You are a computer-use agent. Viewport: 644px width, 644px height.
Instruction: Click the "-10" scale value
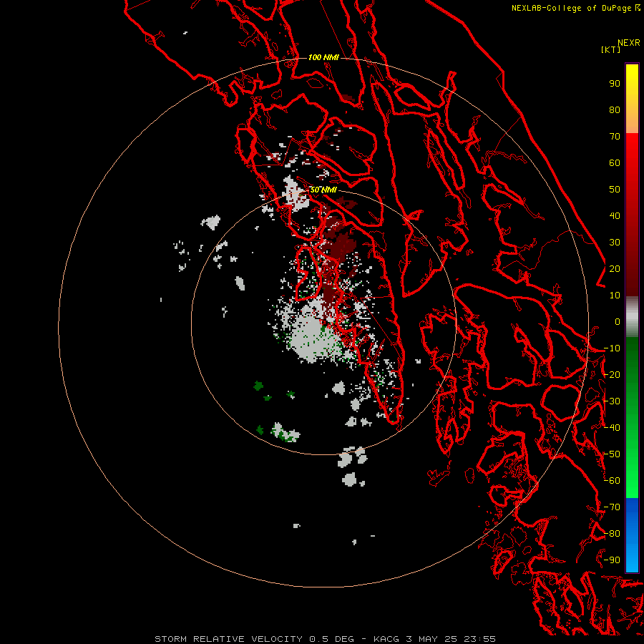click(x=612, y=348)
